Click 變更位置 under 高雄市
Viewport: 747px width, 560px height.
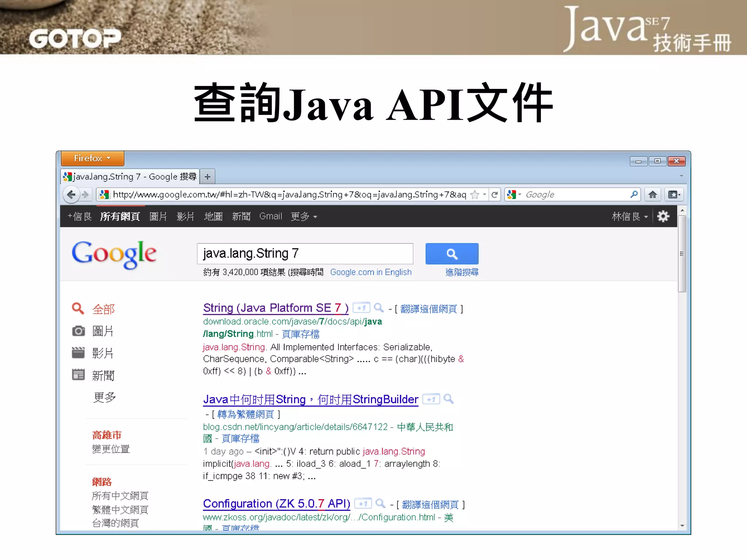[111, 449]
